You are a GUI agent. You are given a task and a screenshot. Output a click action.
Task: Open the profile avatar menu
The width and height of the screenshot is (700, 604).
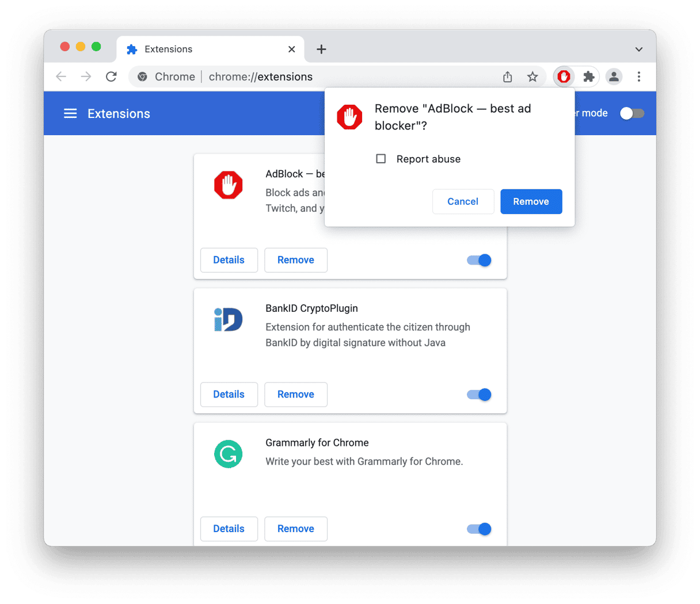pyautogui.click(x=614, y=77)
